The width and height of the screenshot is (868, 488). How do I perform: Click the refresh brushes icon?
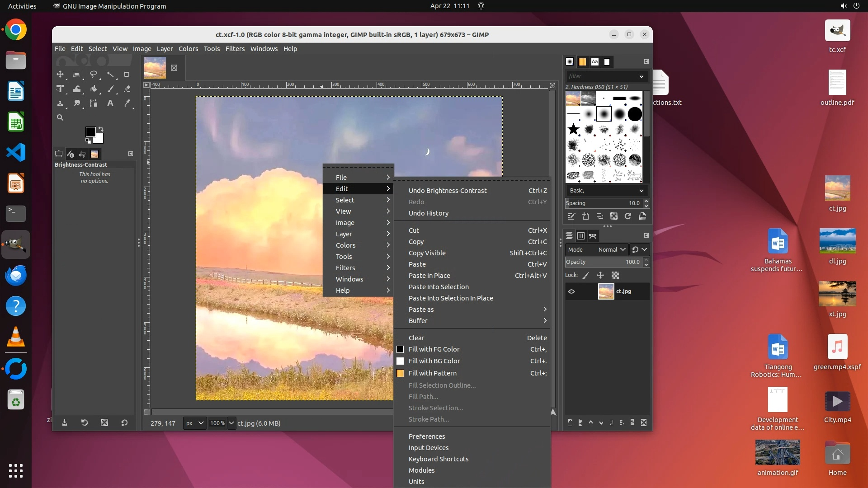coord(628,216)
